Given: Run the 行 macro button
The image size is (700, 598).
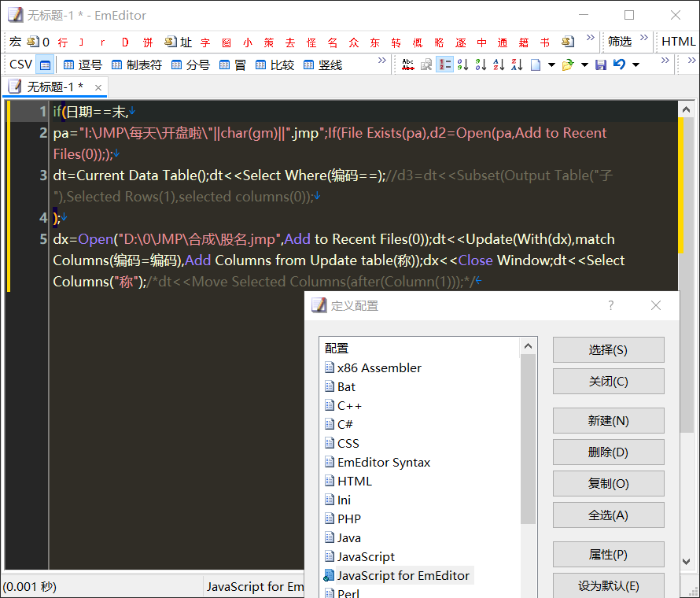Looking at the screenshot, I should pos(62,42).
